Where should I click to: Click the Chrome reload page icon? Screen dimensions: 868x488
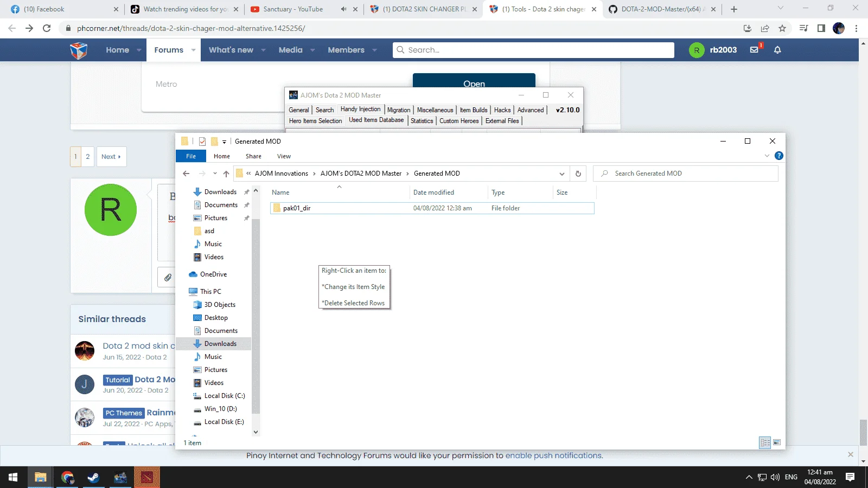(47, 28)
